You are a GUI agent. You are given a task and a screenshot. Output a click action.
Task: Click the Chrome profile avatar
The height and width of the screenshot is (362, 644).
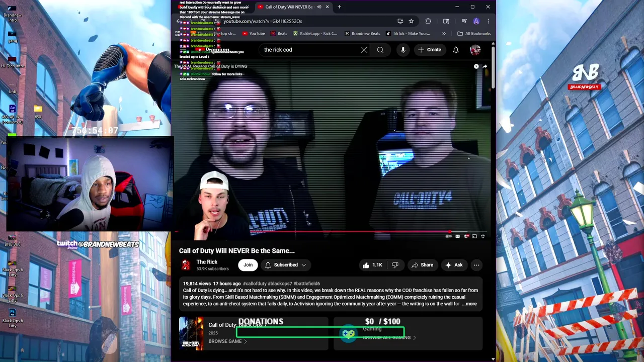tap(476, 21)
